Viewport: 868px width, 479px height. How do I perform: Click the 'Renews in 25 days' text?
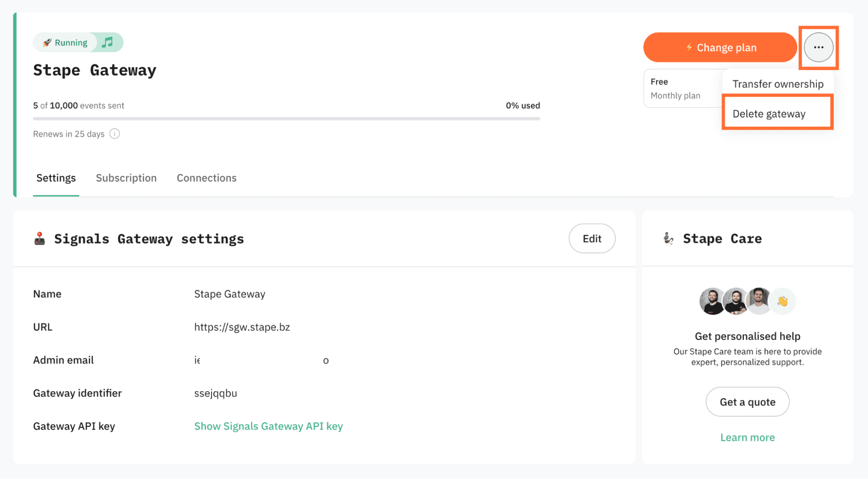[69, 134]
